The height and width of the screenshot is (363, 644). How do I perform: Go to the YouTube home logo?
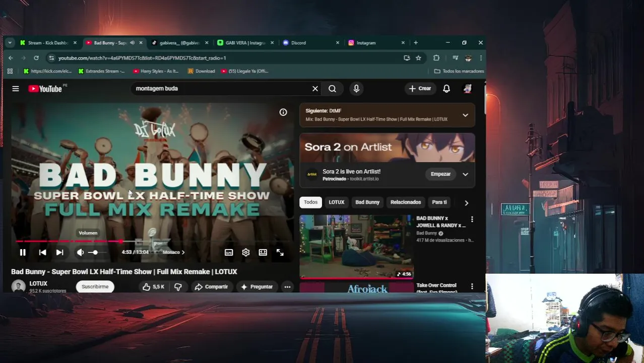45,89
